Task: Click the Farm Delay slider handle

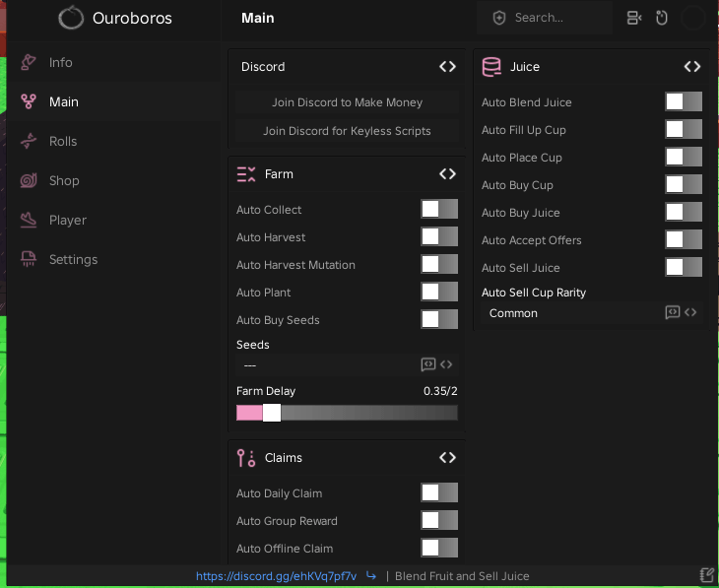Action: 272,413
